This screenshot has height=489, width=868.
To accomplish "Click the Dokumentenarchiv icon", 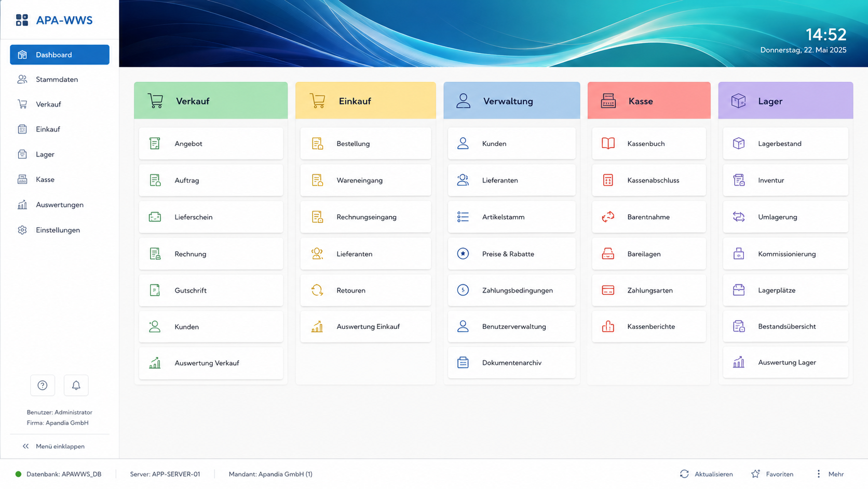I will tap(463, 363).
